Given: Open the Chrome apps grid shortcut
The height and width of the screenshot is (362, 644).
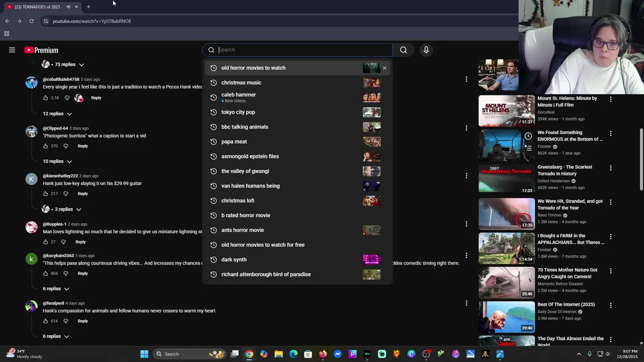Looking at the screenshot, I should click(7, 34).
